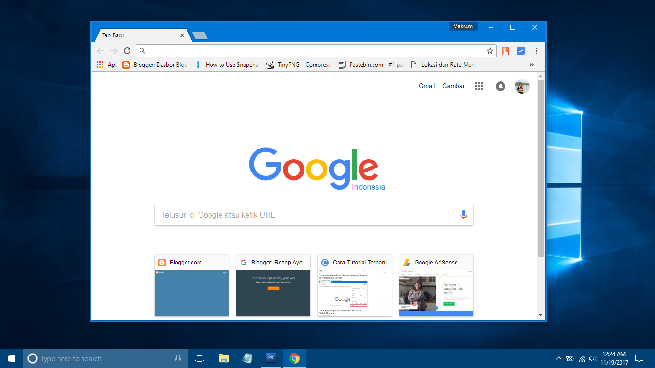The height and width of the screenshot is (368, 655).
Task: Open the taskbar clock and date
Action: click(x=614, y=358)
